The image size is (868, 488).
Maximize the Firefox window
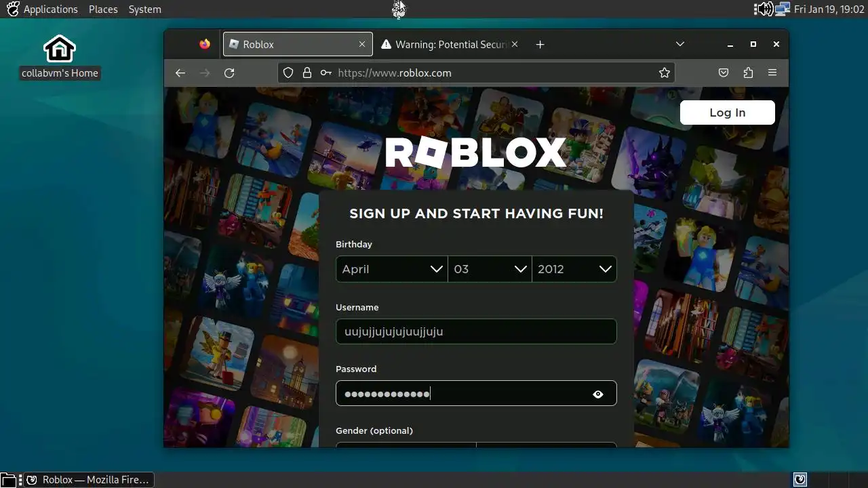tap(753, 44)
